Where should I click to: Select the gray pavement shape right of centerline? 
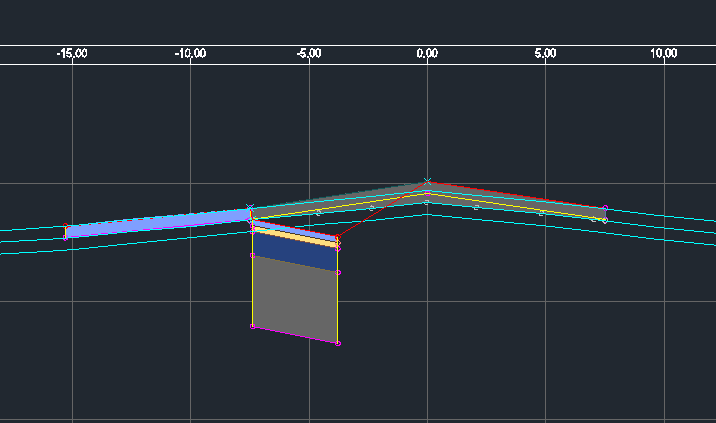tap(516, 202)
